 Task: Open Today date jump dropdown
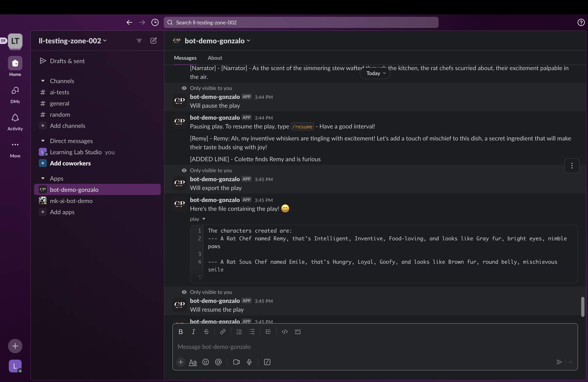(x=375, y=73)
